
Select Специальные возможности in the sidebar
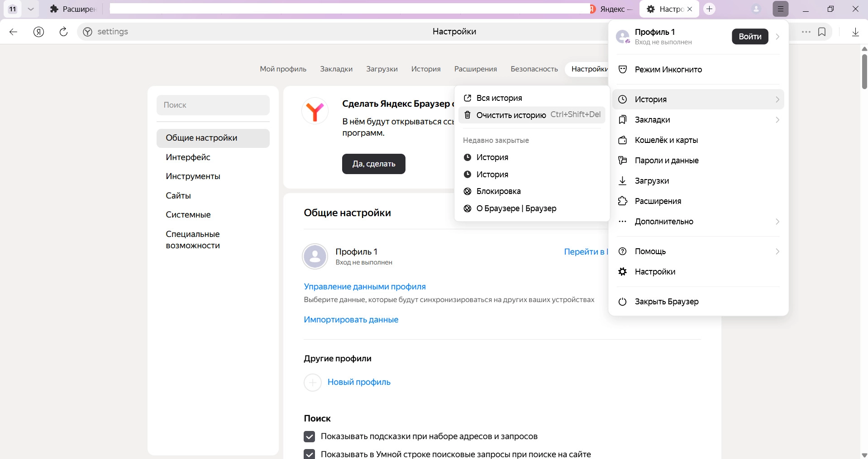(213, 240)
